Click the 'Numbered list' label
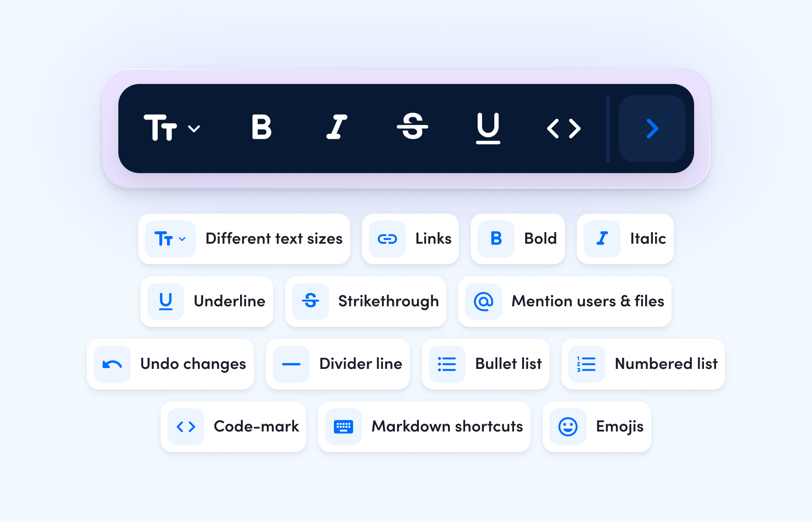This screenshot has width=812, height=521. [666, 364]
